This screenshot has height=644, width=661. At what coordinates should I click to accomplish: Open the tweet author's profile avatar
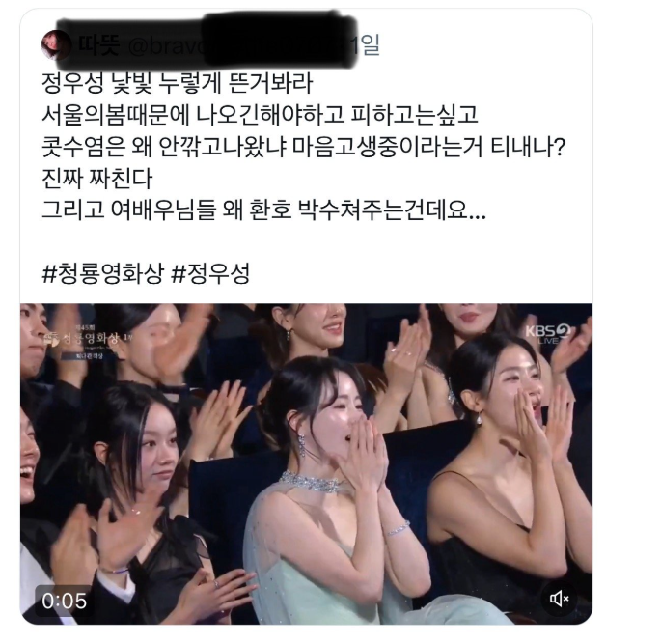click(56, 44)
